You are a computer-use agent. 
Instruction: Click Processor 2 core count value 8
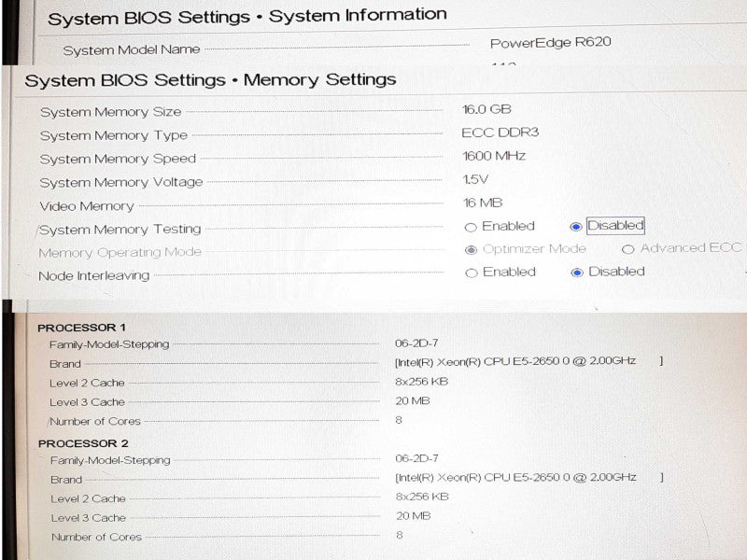(x=400, y=535)
